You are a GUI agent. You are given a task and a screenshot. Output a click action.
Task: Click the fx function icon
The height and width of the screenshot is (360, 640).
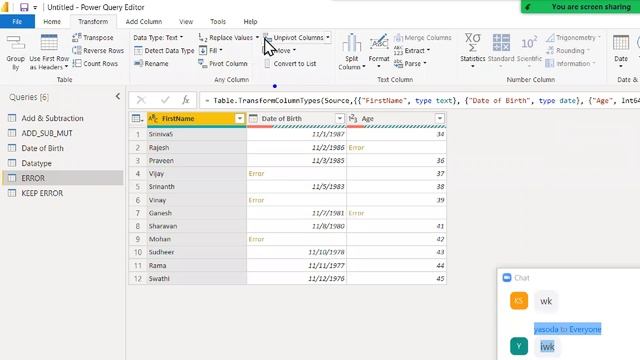[186, 100]
